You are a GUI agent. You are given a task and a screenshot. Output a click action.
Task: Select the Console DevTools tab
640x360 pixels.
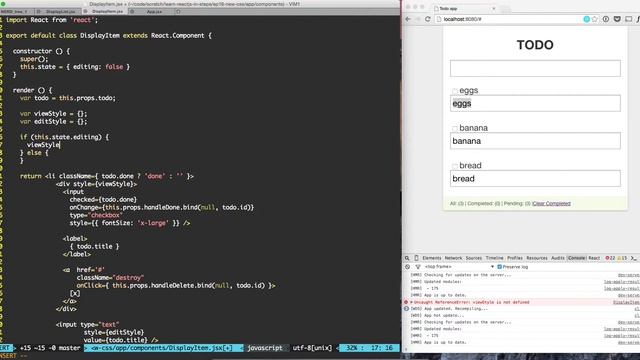point(576,258)
